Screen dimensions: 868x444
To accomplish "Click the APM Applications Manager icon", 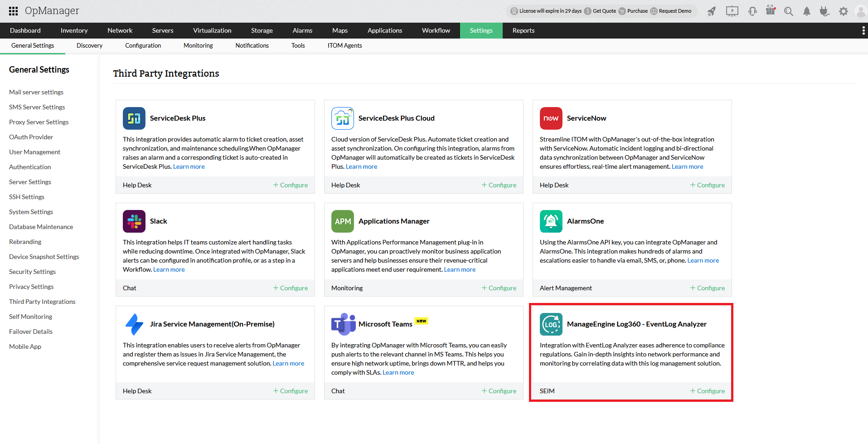I will pos(343,221).
